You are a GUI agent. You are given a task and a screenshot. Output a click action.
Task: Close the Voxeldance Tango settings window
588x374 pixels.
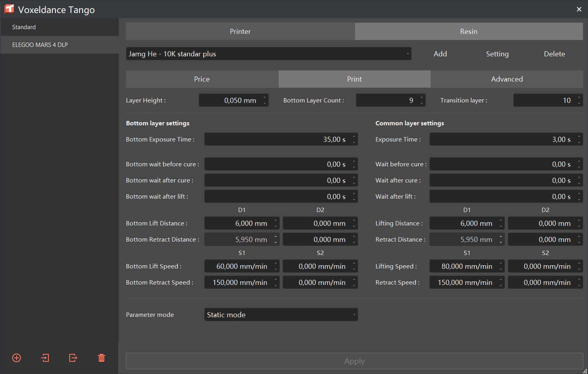point(579,9)
